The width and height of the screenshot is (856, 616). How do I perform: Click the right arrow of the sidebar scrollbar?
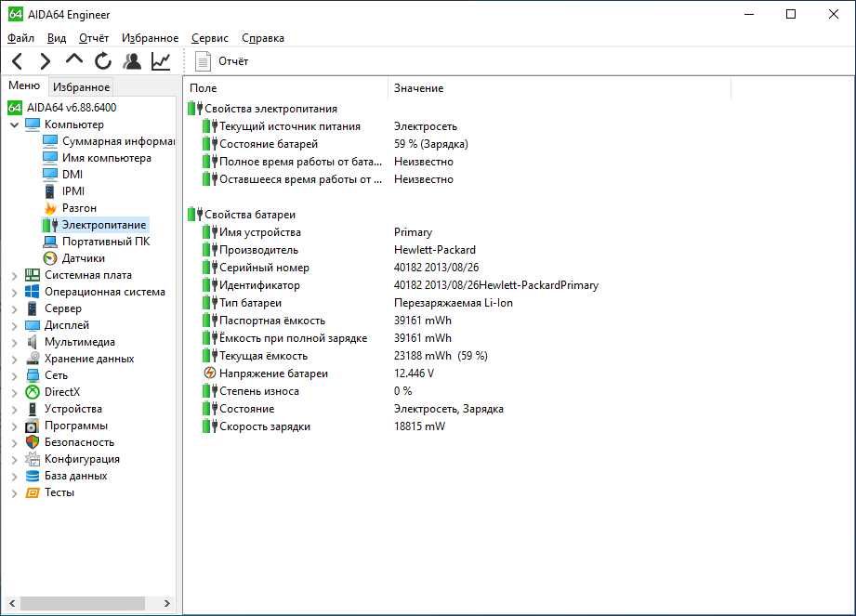(167, 603)
